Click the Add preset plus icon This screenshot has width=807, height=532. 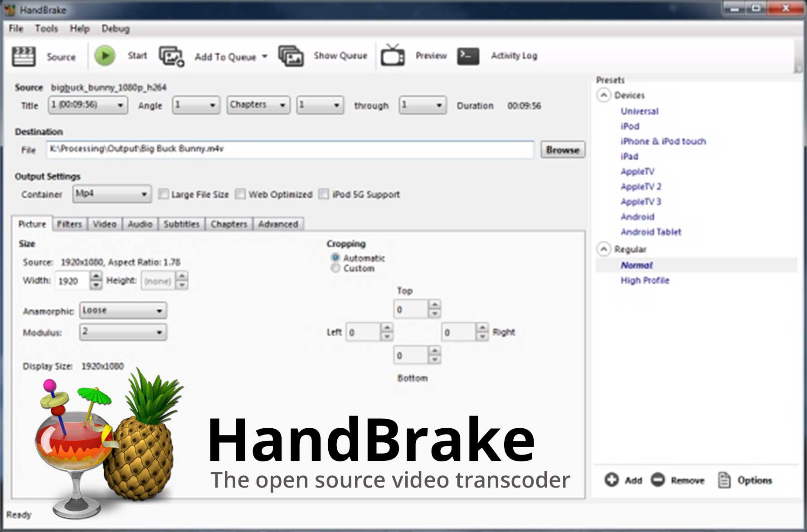click(x=611, y=479)
